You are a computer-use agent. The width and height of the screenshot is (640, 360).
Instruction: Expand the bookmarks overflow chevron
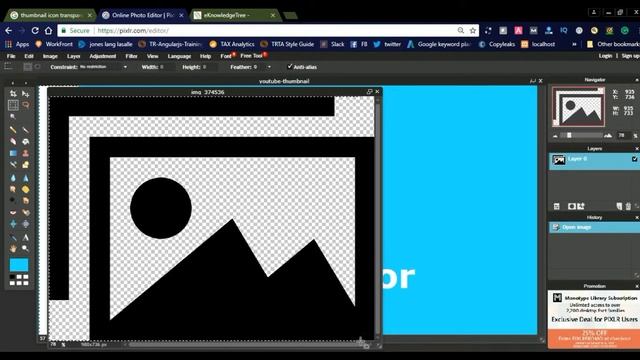pyautogui.click(x=574, y=44)
